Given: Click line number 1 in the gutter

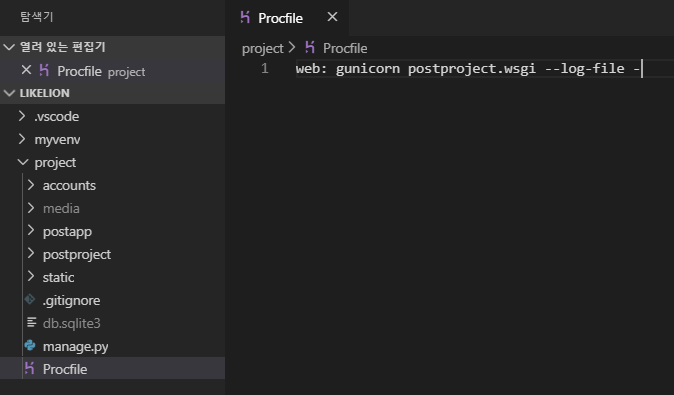Looking at the screenshot, I should click(x=265, y=68).
